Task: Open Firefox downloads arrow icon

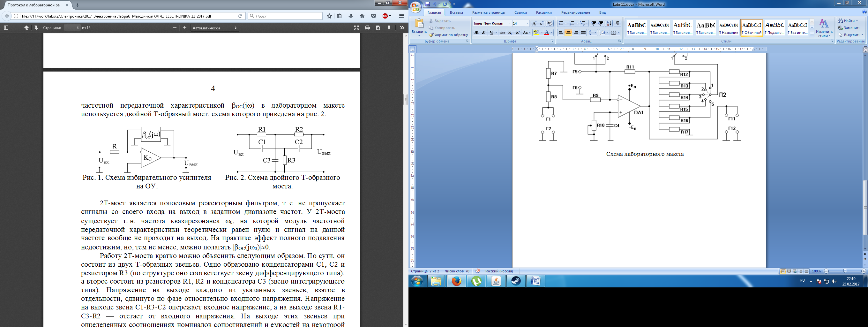Action: pyautogui.click(x=351, y=16)
